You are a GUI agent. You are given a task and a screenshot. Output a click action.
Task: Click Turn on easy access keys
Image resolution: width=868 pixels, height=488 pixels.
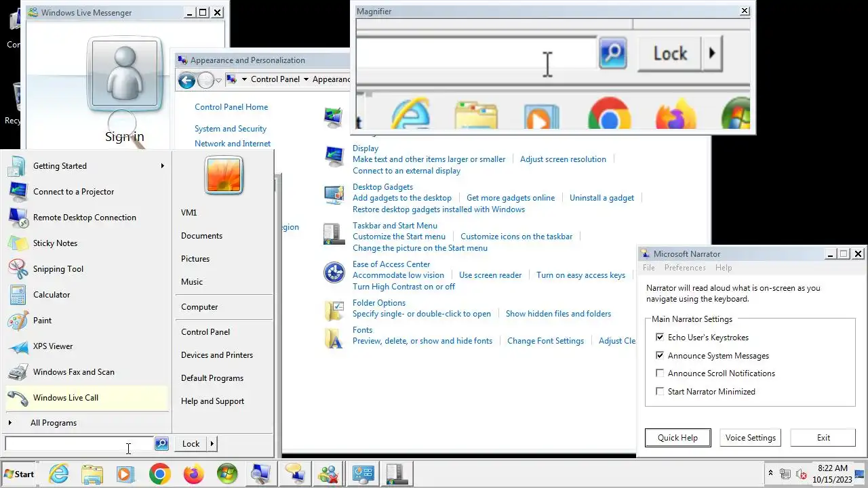pyautogui.click(x=580, y=275)
